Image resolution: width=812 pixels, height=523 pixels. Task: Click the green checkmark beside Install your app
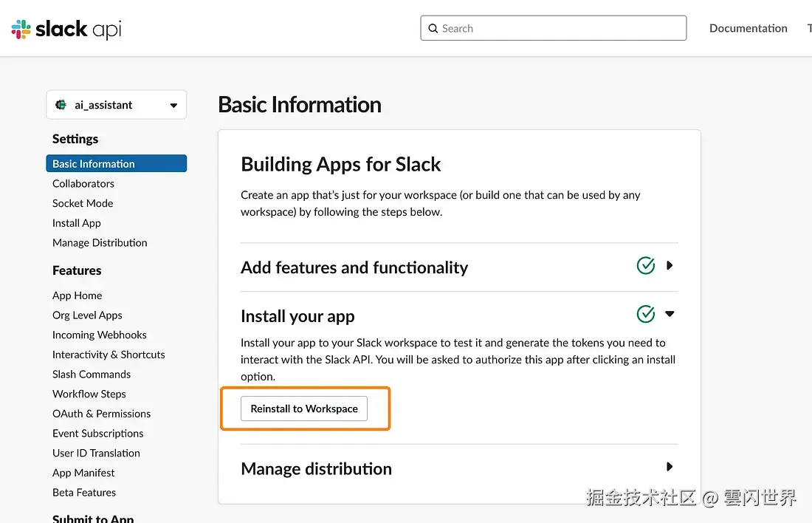(x=646, y=315)
